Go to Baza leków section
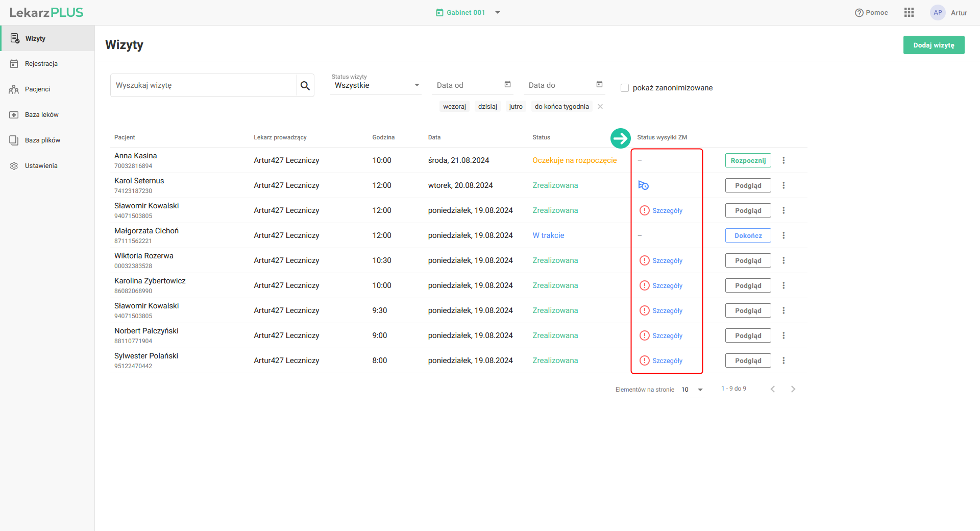This screenshot has height=531, width=980. click(41, 115)
